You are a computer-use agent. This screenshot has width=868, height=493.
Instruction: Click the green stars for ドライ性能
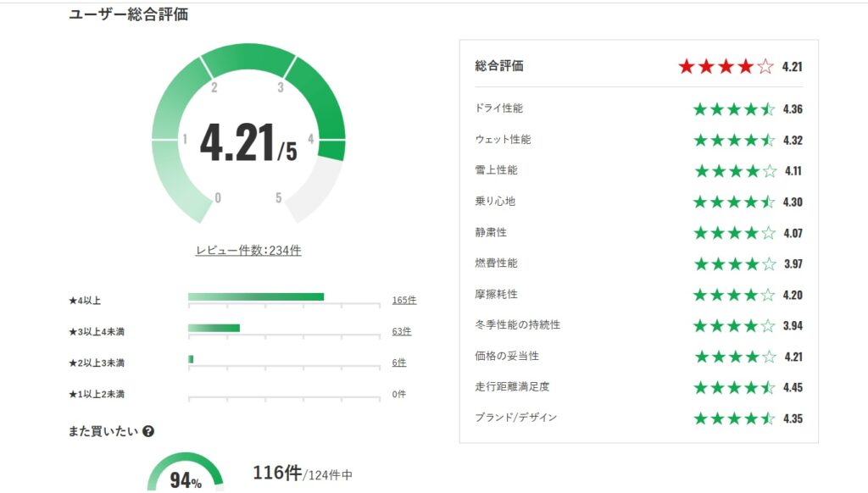click(734, 109)
